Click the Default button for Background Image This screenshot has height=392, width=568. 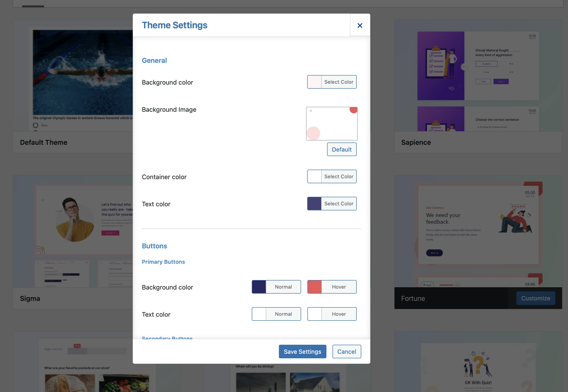point(341,149)
